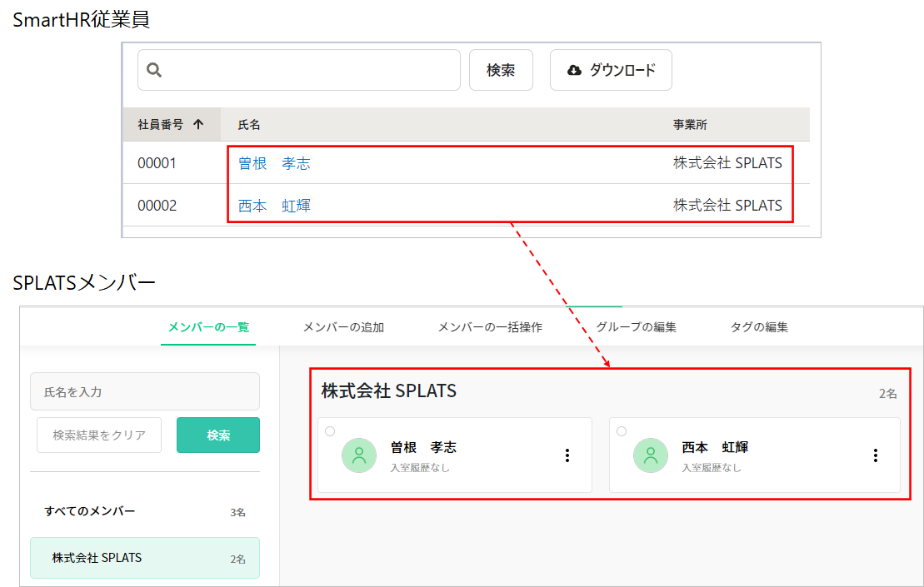This screenshot has height=587, width=924.
Task: Select the radio button on 西本 虹輝's card
Action: [x=622, y=431]
